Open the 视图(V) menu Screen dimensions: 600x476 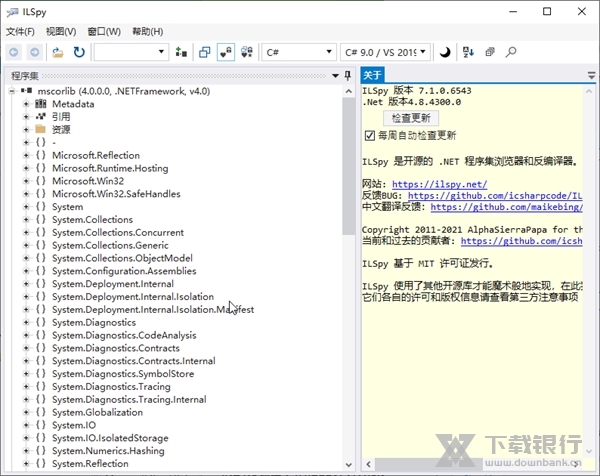[61, 31]
